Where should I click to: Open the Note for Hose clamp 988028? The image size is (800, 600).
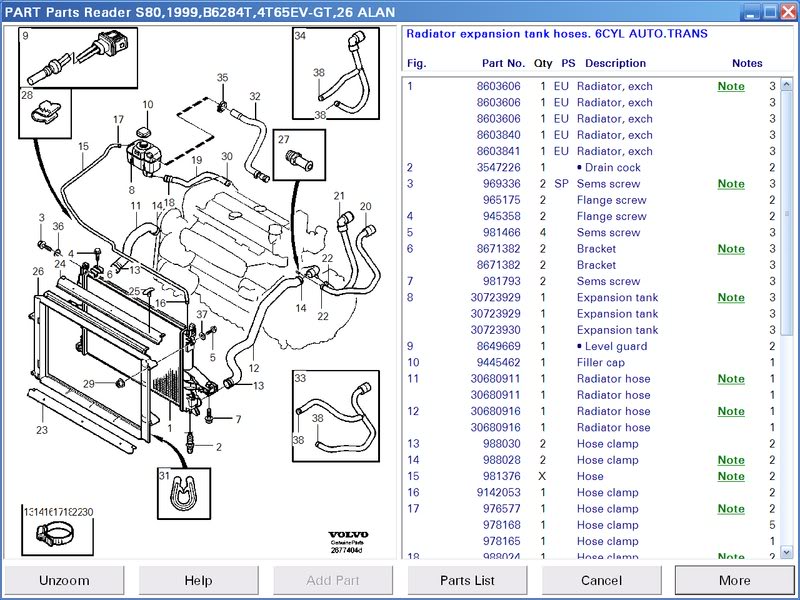pos(731,460)
